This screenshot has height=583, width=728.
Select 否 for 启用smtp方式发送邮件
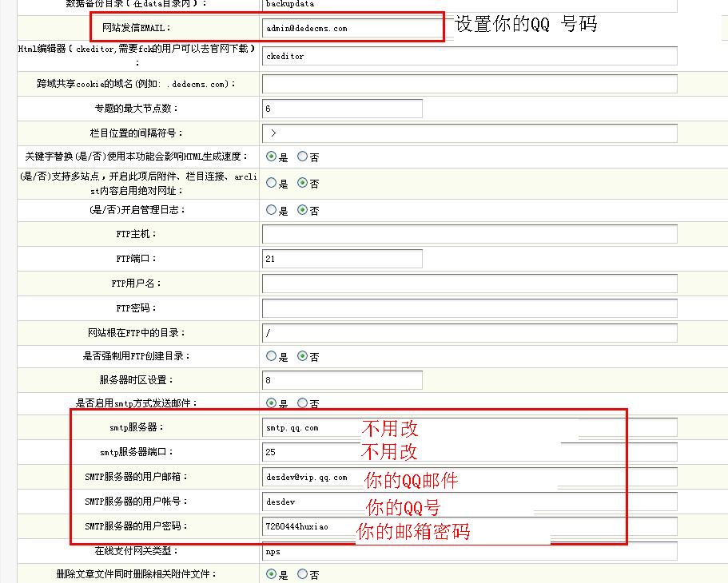(302, 403)
